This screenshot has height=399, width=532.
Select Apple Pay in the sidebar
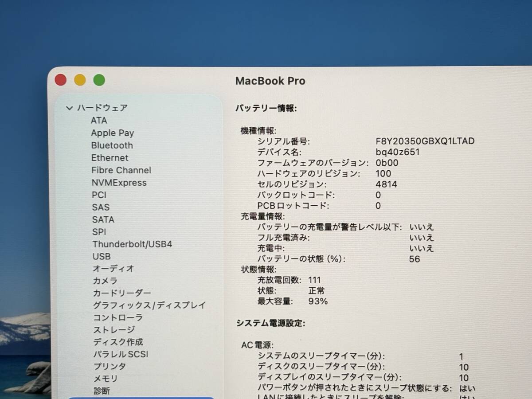point(113,133)
